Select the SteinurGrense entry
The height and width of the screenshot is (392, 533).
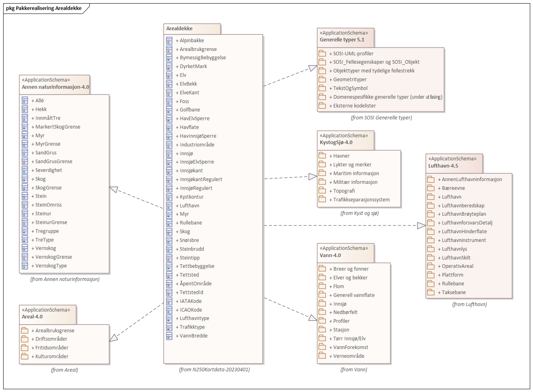(49, 222)
